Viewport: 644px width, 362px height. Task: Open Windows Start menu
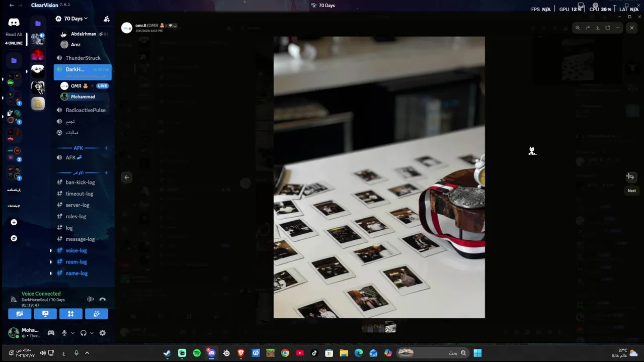coord(477,353)
